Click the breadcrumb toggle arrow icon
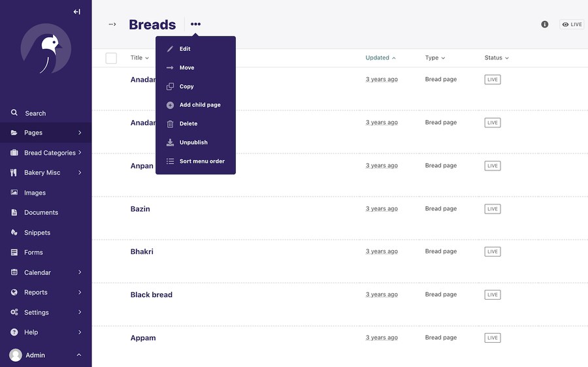Screen dimensions: 588x367 coord(112,24)
